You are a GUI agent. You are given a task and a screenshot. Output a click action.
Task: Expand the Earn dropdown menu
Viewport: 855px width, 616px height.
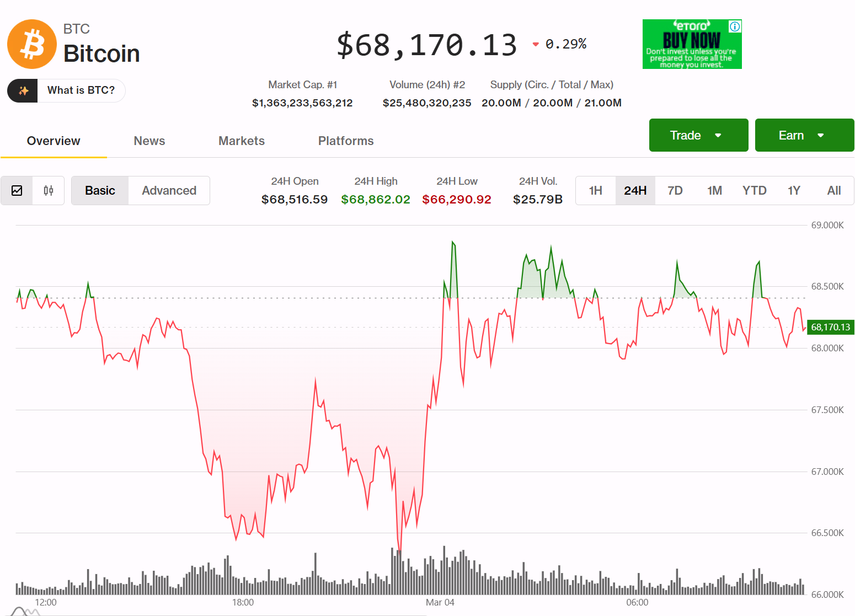coord(804,135)
